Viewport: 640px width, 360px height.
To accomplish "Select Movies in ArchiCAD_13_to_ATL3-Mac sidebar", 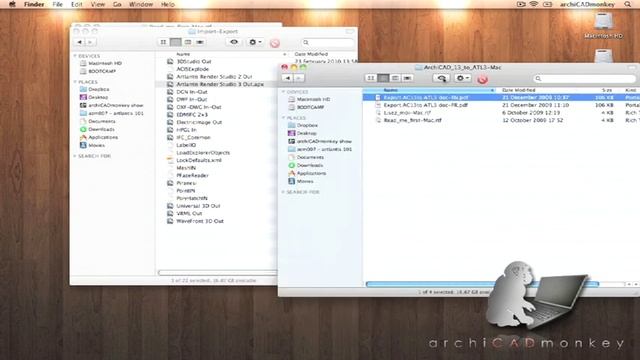I will click(x=304, y=181).
